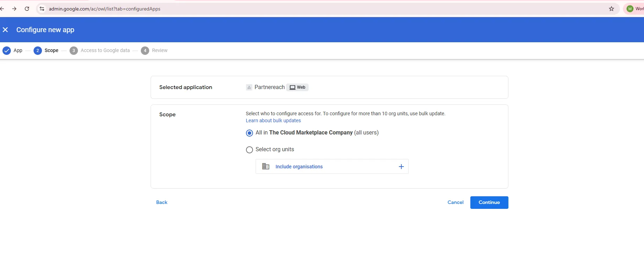Focus the browser address bar URL
The image size is (644, 278).
click(x=104, y=9)
